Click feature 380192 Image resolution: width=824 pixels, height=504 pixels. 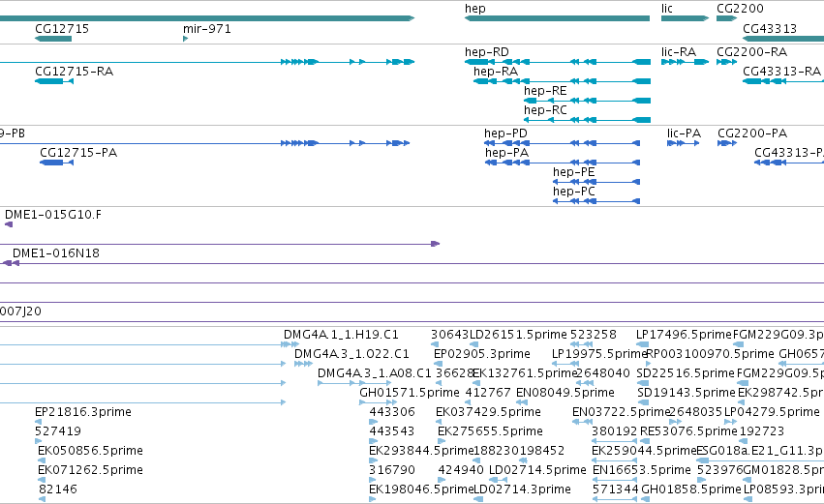pyautogui.click(x=614, y=431)
